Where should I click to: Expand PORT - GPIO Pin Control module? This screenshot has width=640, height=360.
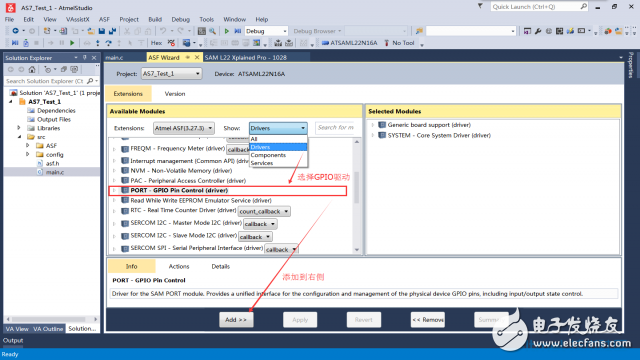coord(114,191)
